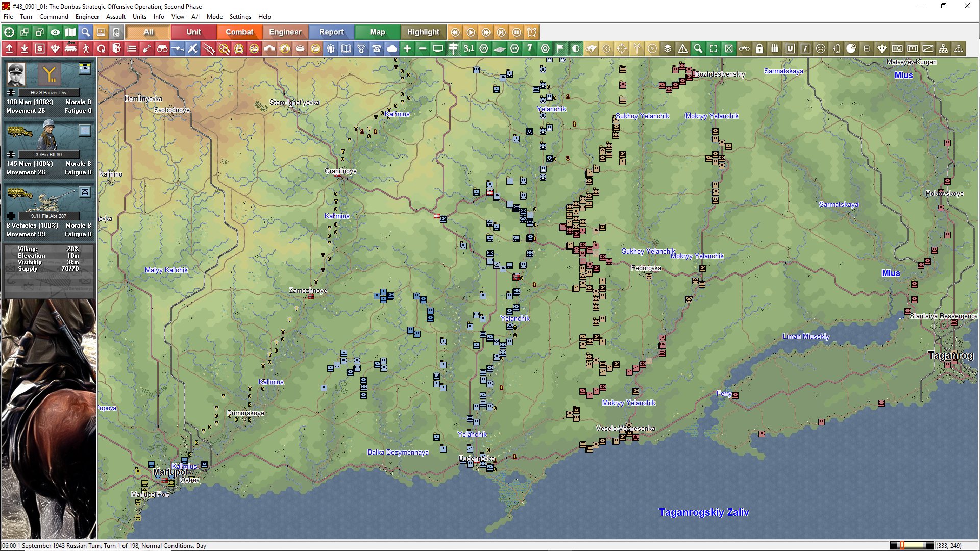
Task: Toggle the flag objectives display icon
Action: pyautogui.click(x=560, y=48)
